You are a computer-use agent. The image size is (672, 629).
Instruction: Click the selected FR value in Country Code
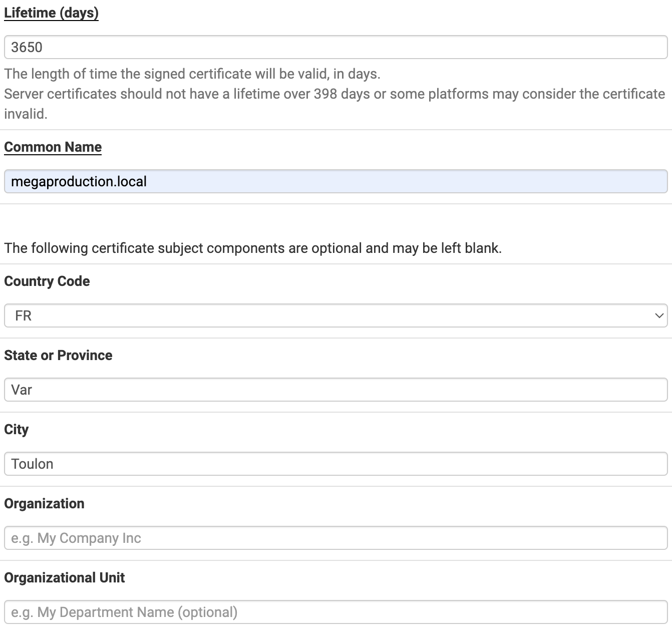click(23, 316)
